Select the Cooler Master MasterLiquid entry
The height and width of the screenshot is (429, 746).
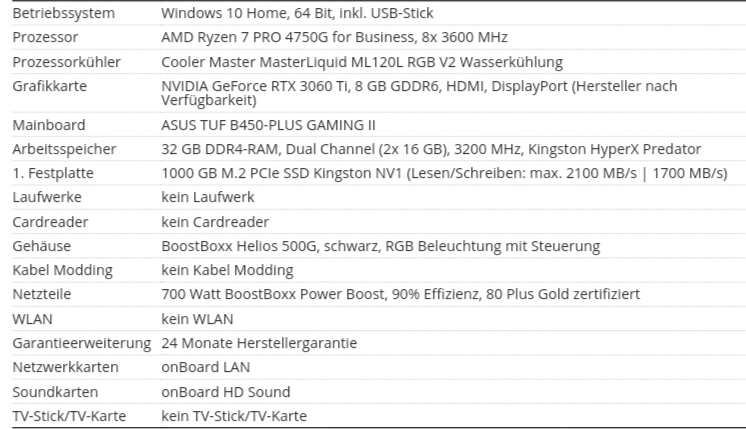pos(362,62)
